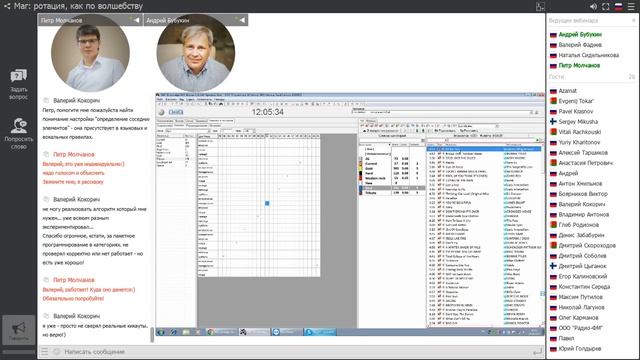
Task: Select guest Алексей Таршиков
Action: pyautogui.click(x=583, y=153)
